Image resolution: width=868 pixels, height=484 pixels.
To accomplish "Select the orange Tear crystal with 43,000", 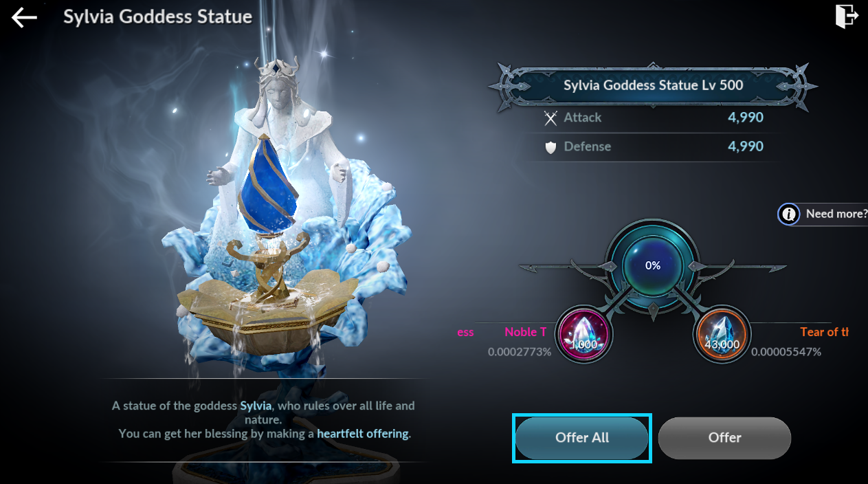I will [x=721, y=335].
